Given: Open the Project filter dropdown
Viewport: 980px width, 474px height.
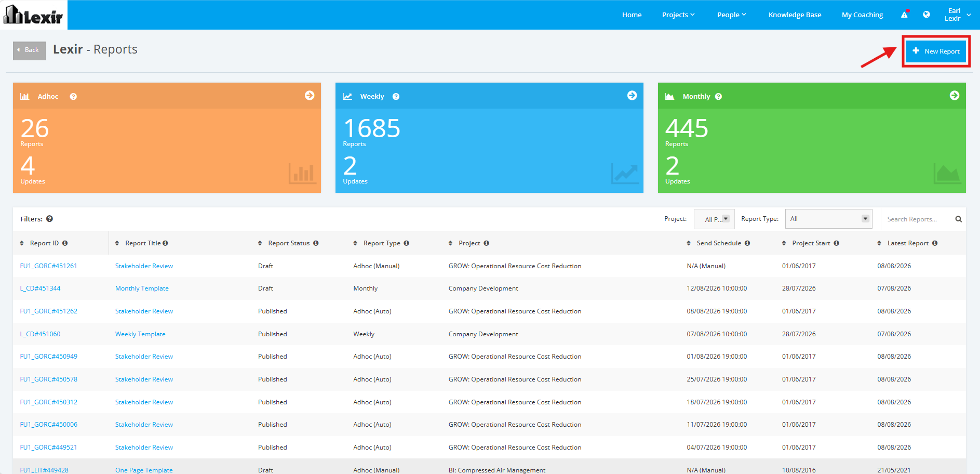Looking at the screenshot, I should tap(714, 219).
